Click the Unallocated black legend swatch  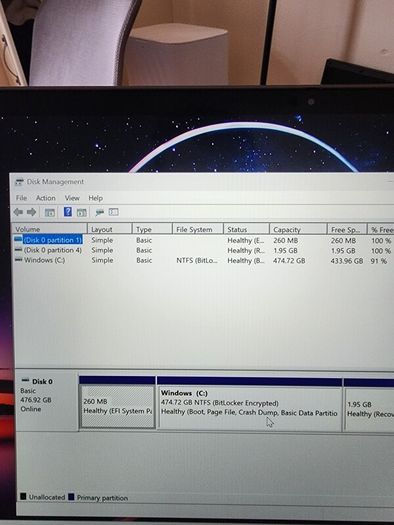23,496
